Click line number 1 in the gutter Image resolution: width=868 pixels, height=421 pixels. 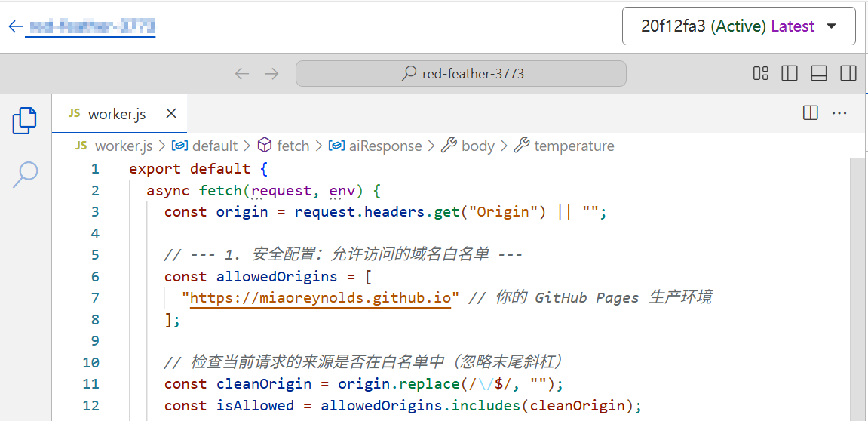point(95,168)
